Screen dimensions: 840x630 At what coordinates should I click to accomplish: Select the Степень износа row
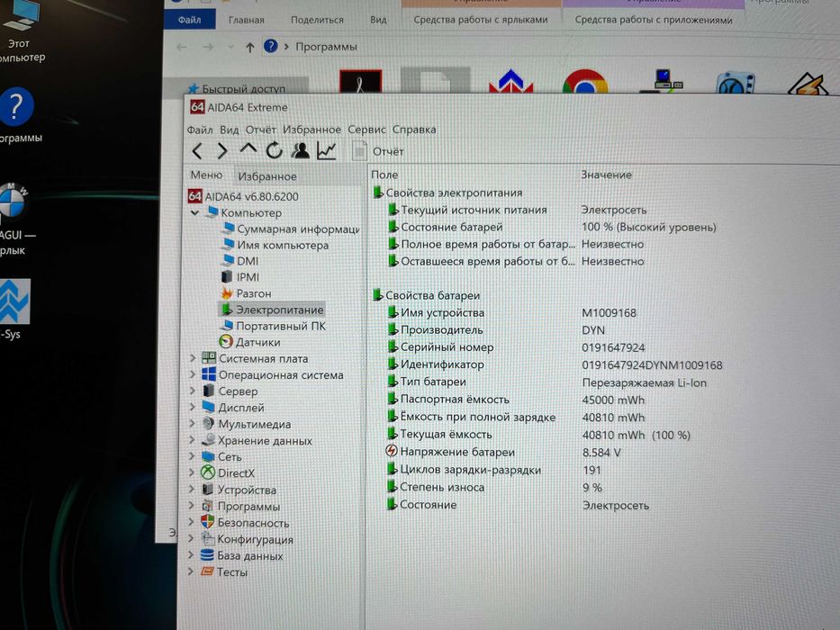494,488
